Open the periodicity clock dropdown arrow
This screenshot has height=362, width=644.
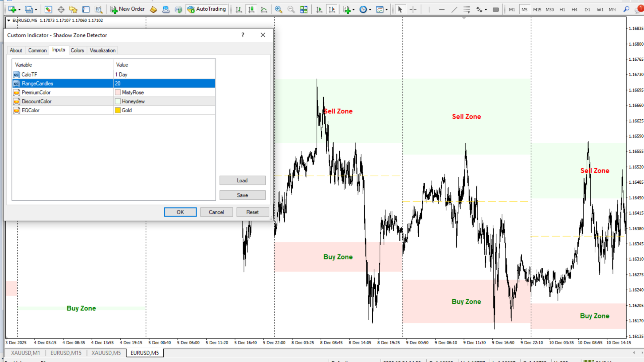coord(370,10)
